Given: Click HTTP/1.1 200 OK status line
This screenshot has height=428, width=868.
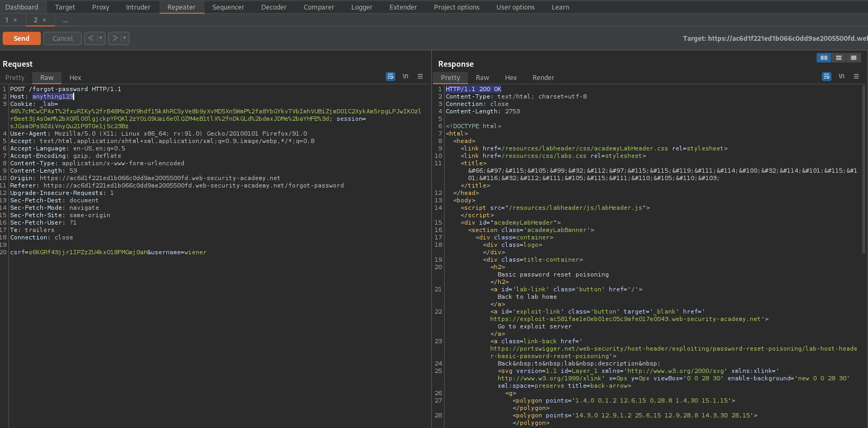Looking at the screenshot, I should pyautogui.click(x=474, y=89).
